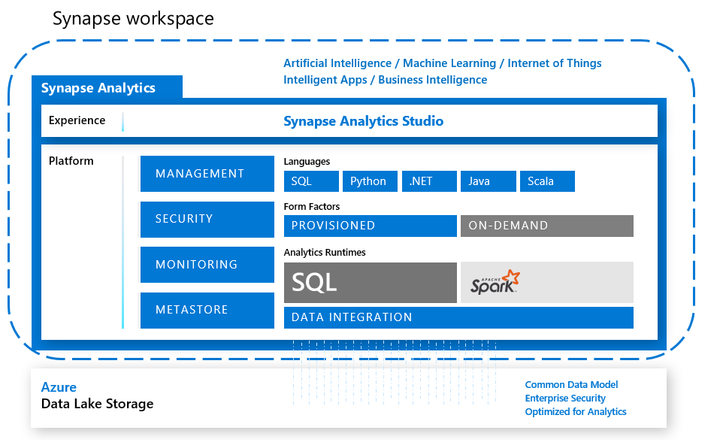Click the Provisioned form factor bar
723x440 pixels.
[369, 226]
